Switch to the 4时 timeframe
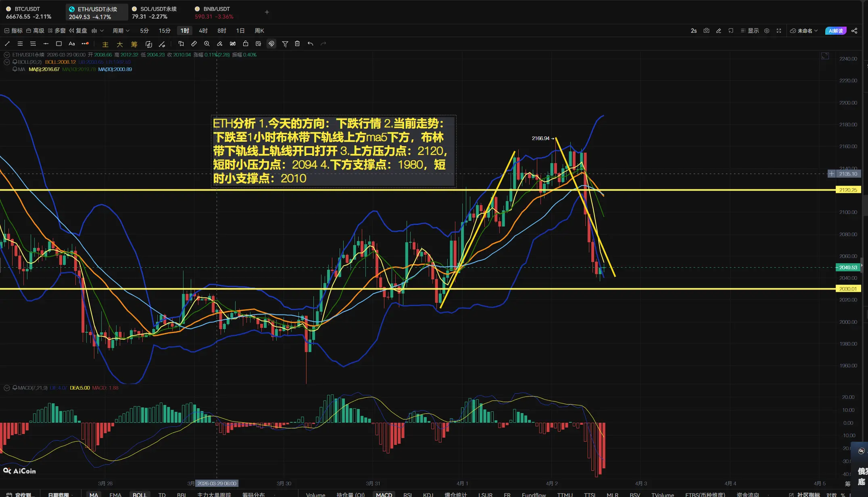This screenshot has height=497, width=868. click(203, 31)
